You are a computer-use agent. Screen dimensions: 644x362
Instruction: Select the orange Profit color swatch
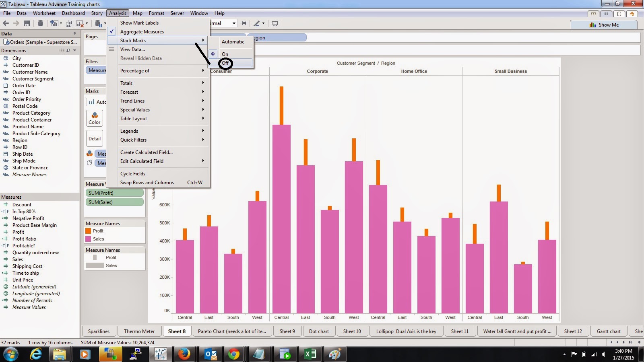(89, 231)
